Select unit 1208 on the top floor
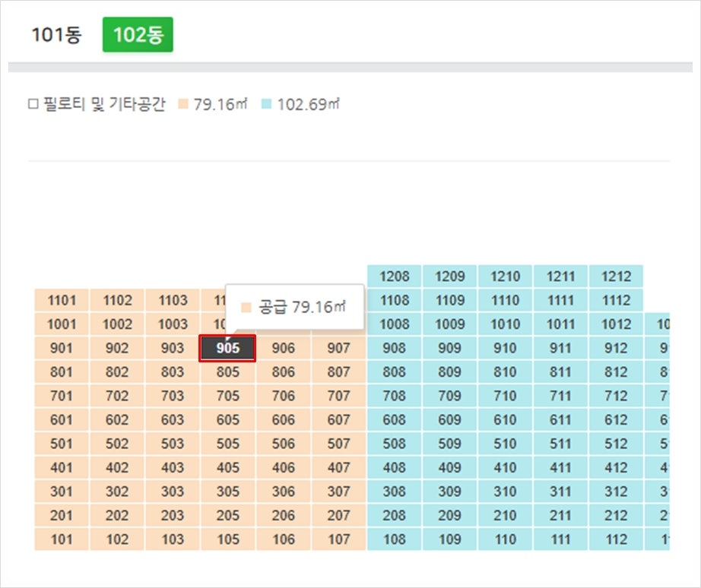The width and height of the screenshot is (701, 588). 394,276
